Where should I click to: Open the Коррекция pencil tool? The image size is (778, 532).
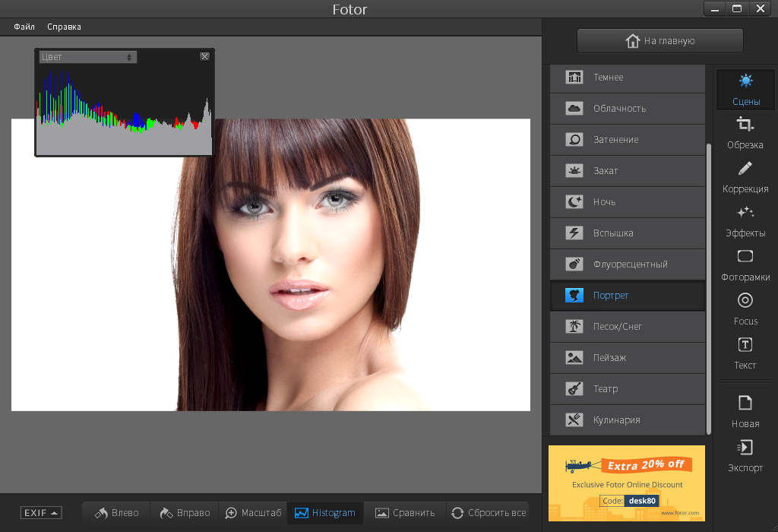(x=745, y=177)
